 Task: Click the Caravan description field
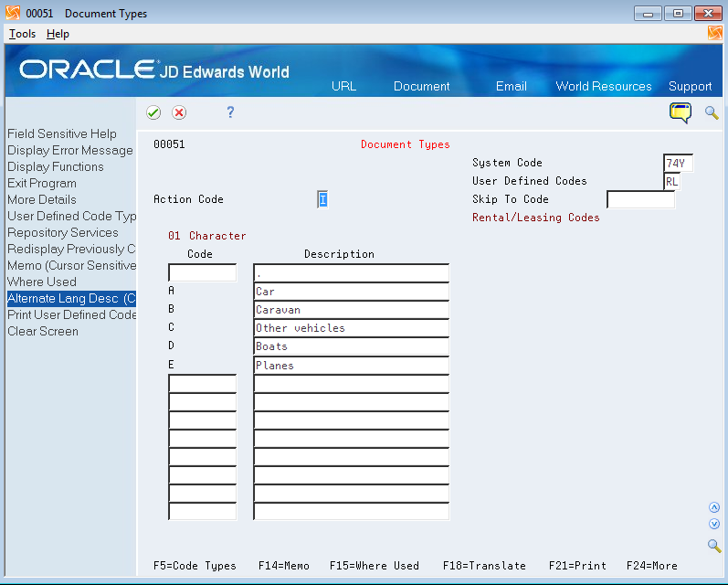click(352, 310)
